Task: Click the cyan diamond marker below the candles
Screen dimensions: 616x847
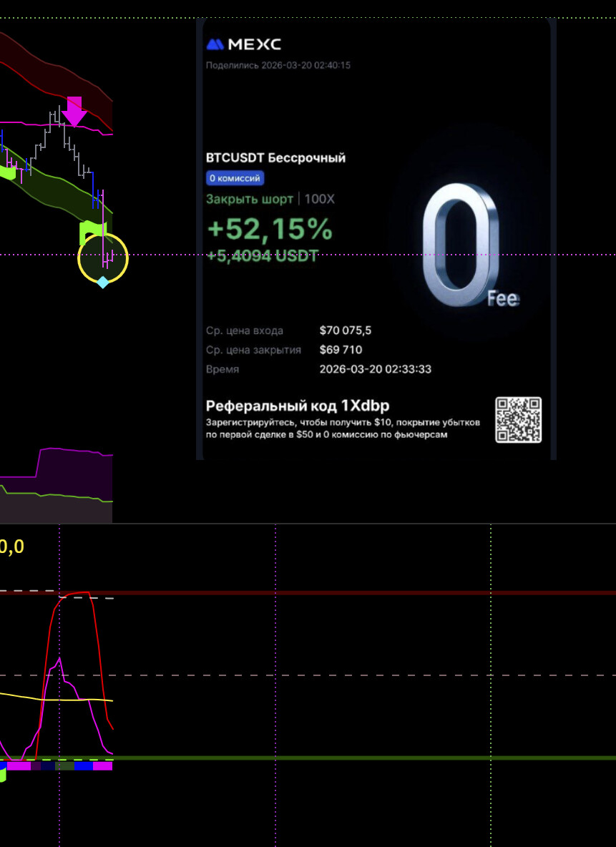Action: pyautogui.click(x=102, y=283)
